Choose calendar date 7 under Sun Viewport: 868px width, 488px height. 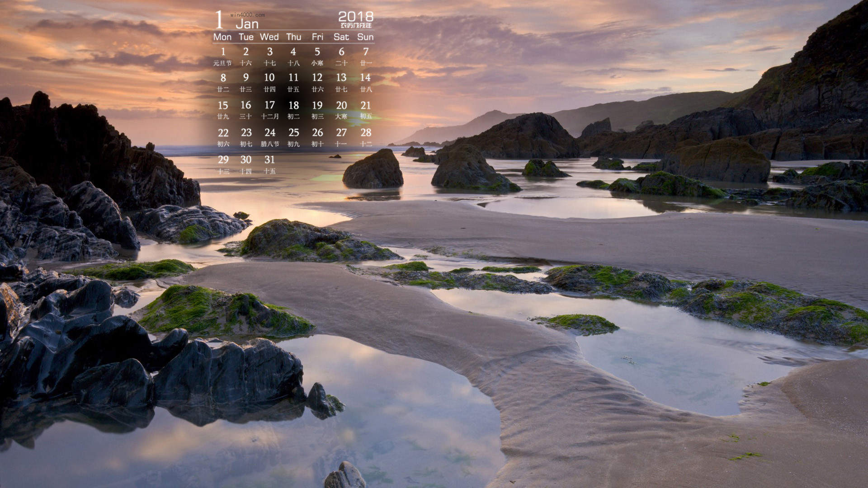coord(366,52)
